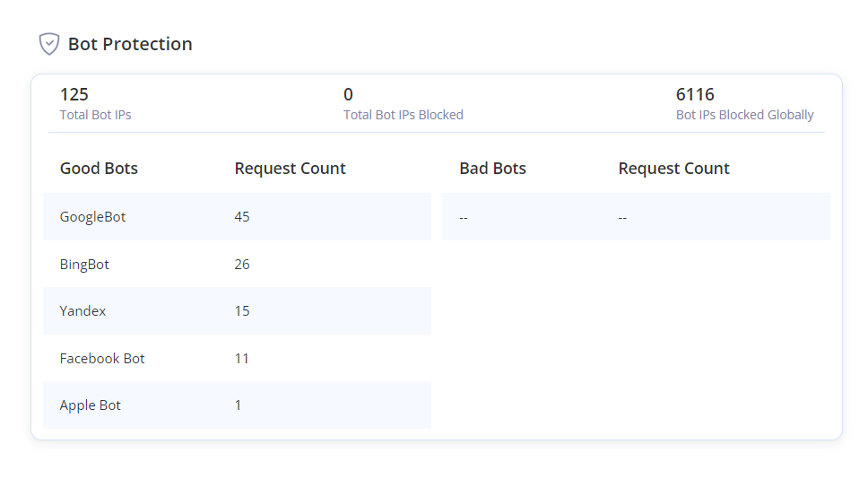Click the Good Bots Request Count header
Screen dimensions: 868x479
pyautogui.click(x=291, y=169)
